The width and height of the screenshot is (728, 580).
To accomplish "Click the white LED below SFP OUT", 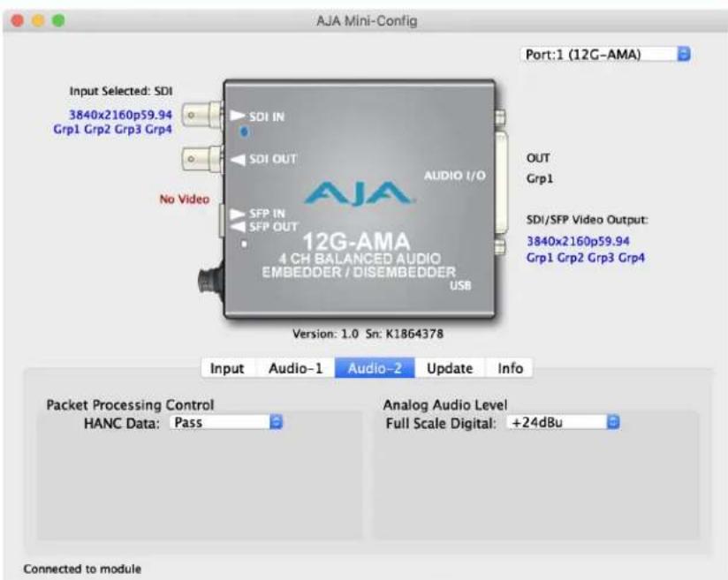I will [244, 244].
